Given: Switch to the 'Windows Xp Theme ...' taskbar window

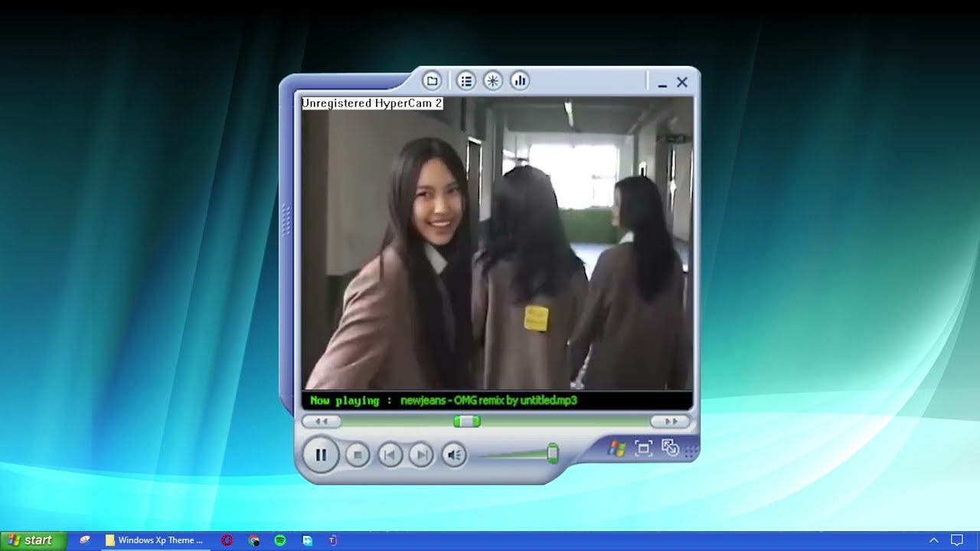Looking at the screenshot, I should pyautogui.click(x=155, y=540).
